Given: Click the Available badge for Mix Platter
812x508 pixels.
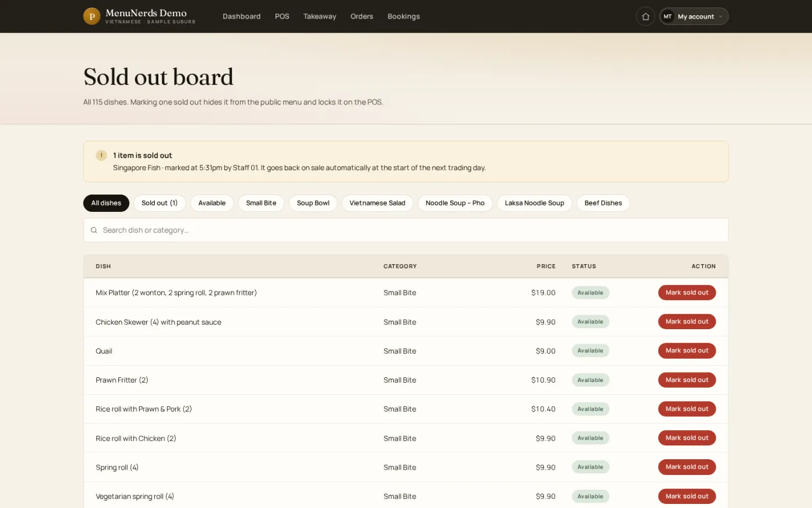Looking at the screenshot, I should (x=590, y=293).
